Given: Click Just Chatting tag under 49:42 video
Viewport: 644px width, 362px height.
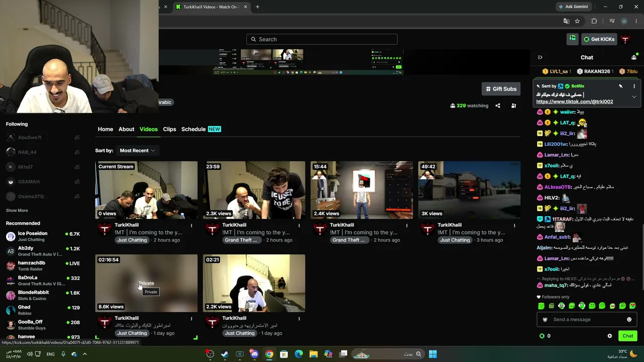Looking at the screenshot, I should (455, 240).
